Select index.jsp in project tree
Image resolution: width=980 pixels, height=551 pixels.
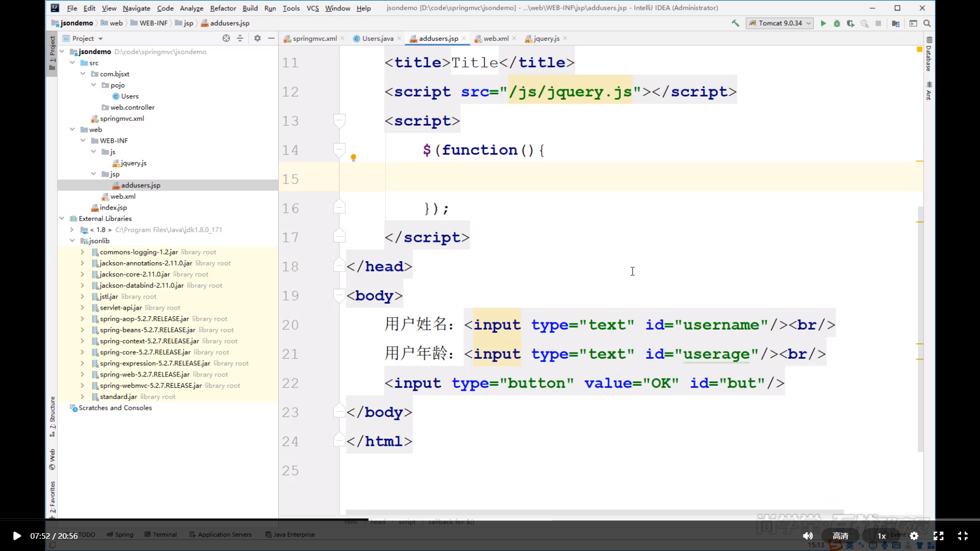pyautogui.click(x=113, y=208)
